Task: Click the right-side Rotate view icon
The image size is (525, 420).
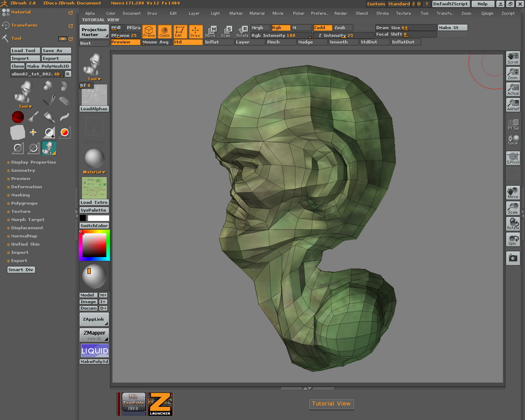Action: tap(513, 224)
